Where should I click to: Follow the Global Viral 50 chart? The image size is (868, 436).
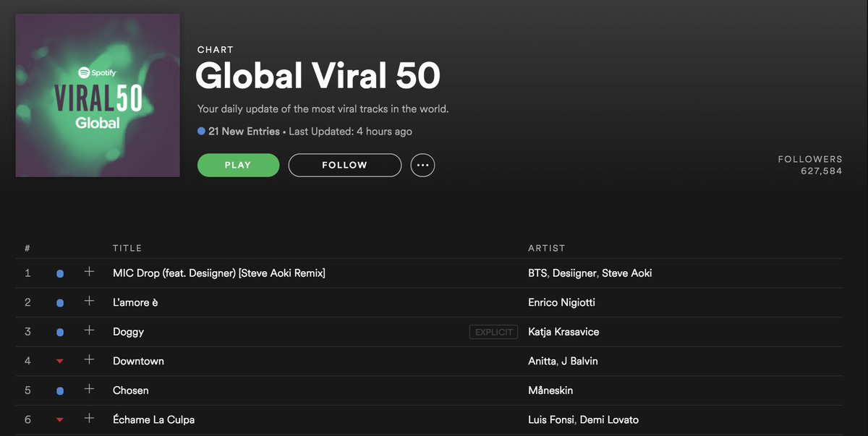(x=344, y=165)
